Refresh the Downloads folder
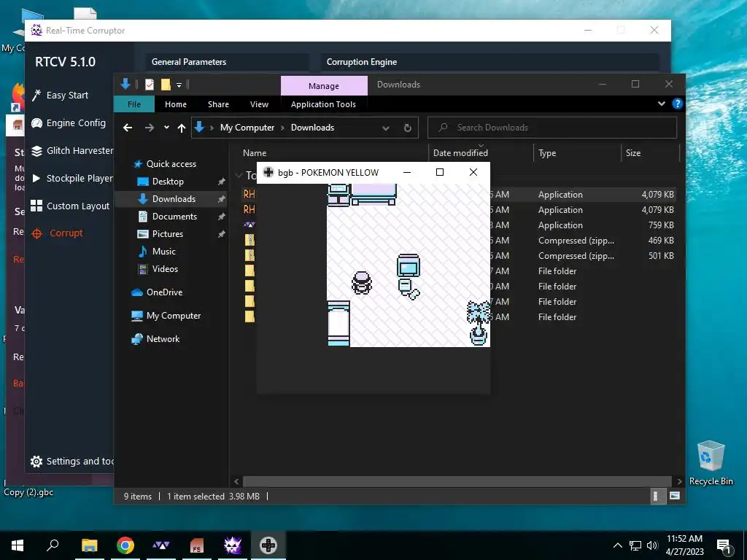Image resolution: width=747 pixels, height=560 pixels. (407, 128)
